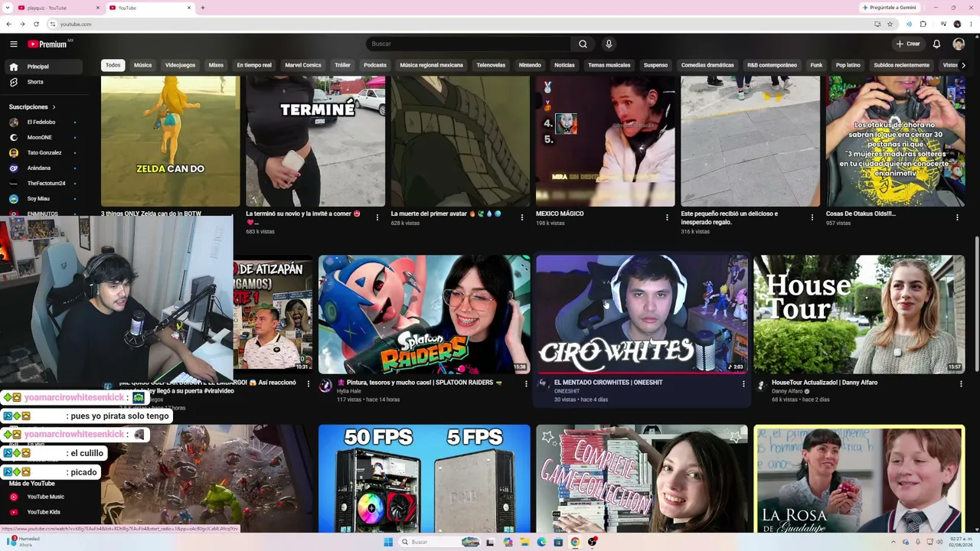Open Complete Game Collection thumbnail
Image resolution: width=980 pixels, height=551 pixels.
coord(642,478)
